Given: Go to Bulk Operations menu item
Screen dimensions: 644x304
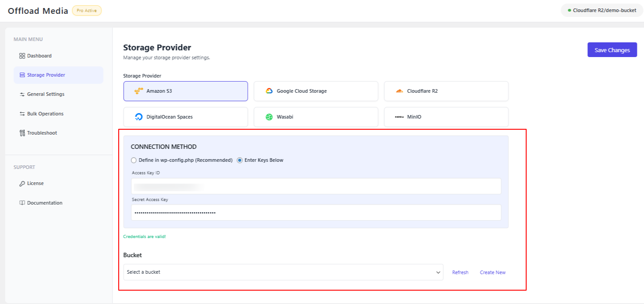Looking at the screenshot, I should tap(45, 114).
